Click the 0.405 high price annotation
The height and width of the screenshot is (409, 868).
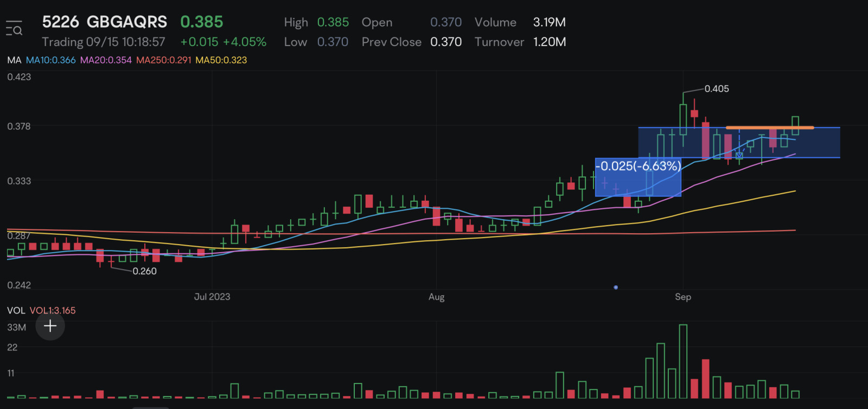(717, 88)
